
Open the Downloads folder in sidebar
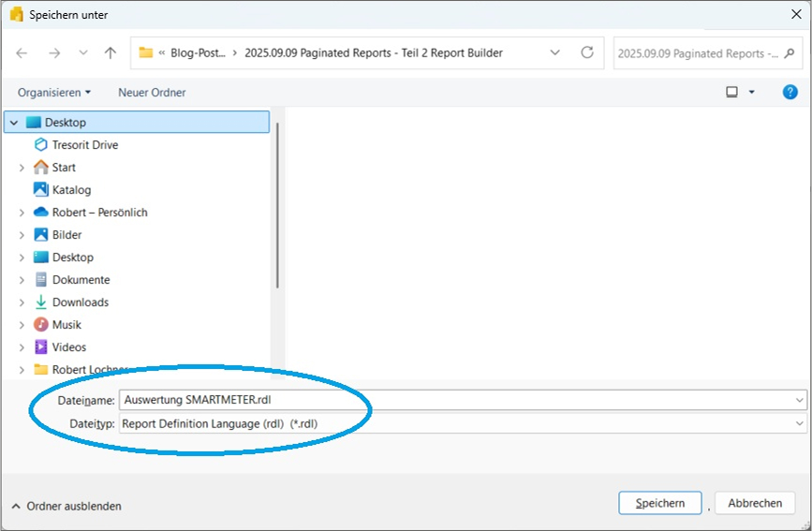[80, 302]
